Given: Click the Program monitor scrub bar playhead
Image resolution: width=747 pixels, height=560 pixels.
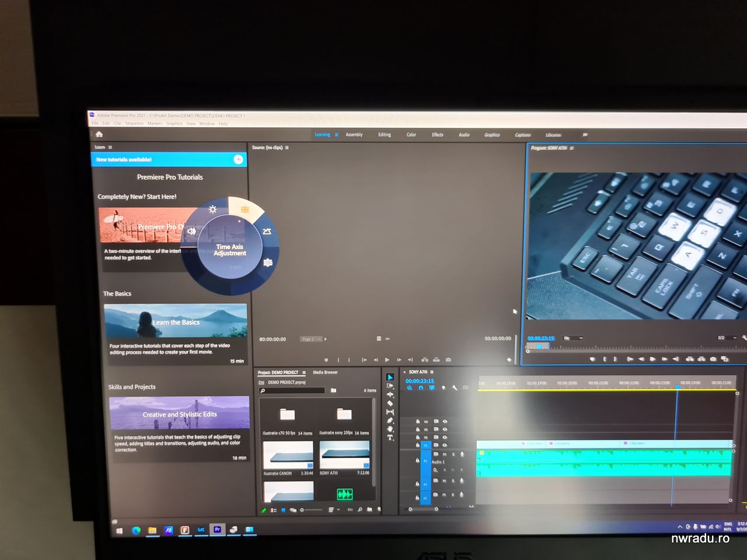Looking at the screenshot, I should [539, 346].
